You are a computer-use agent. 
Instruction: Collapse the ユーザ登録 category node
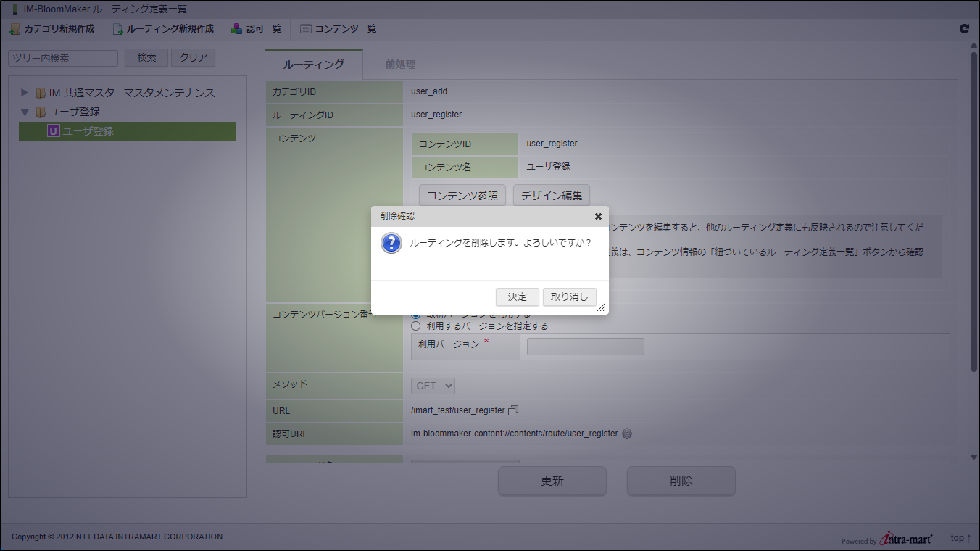pos(24,112)
